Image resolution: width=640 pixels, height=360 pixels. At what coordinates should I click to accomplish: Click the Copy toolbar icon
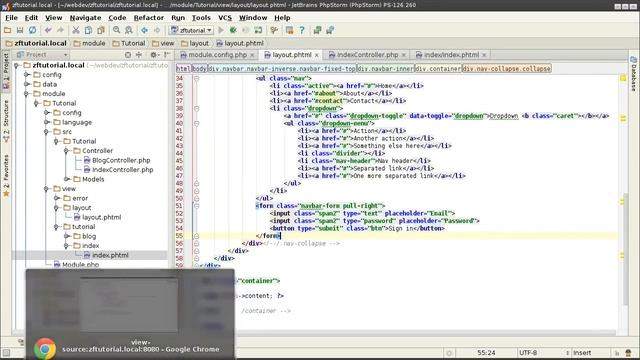point(88,30)
